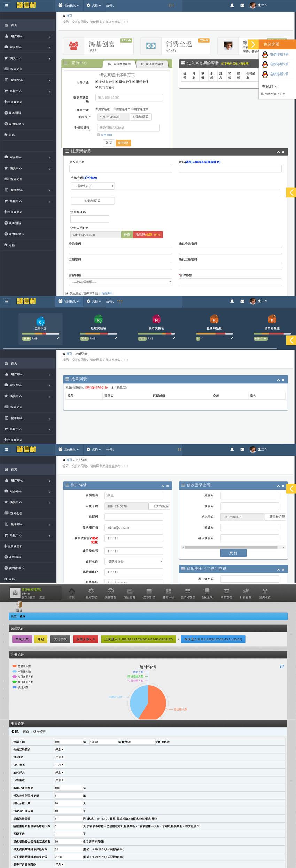Collapse the 账户详情 panel

click(x=163, y=486)
